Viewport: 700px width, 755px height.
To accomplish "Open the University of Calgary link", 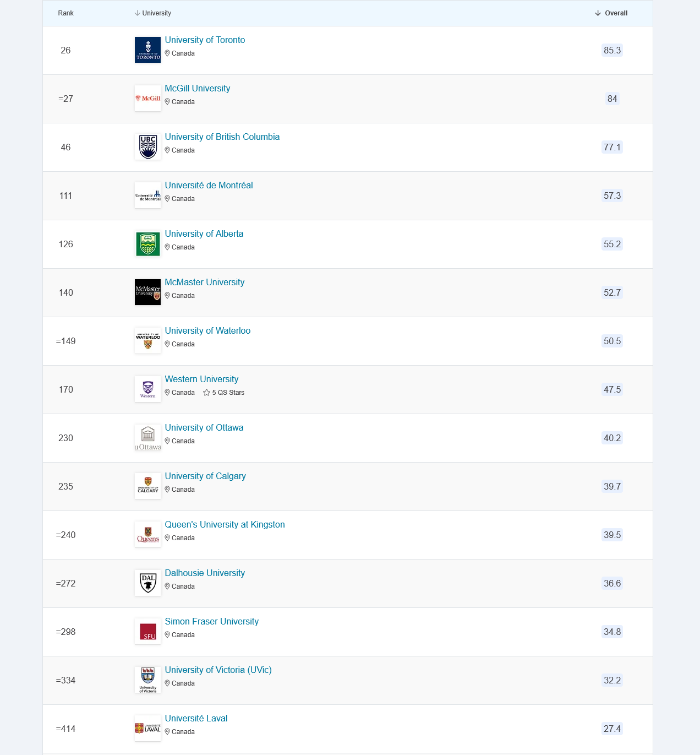I will click(205, 476).
